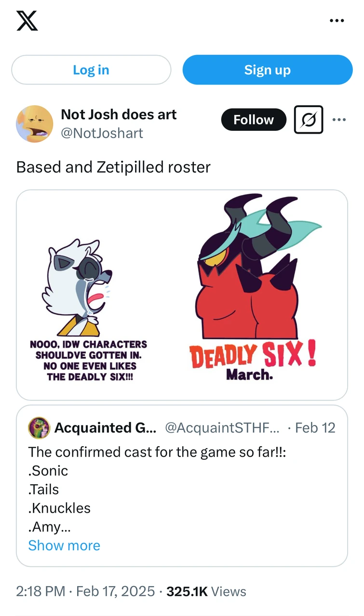Click the 2:18 PM Feb 17 timestamp

tap(84, 591)
